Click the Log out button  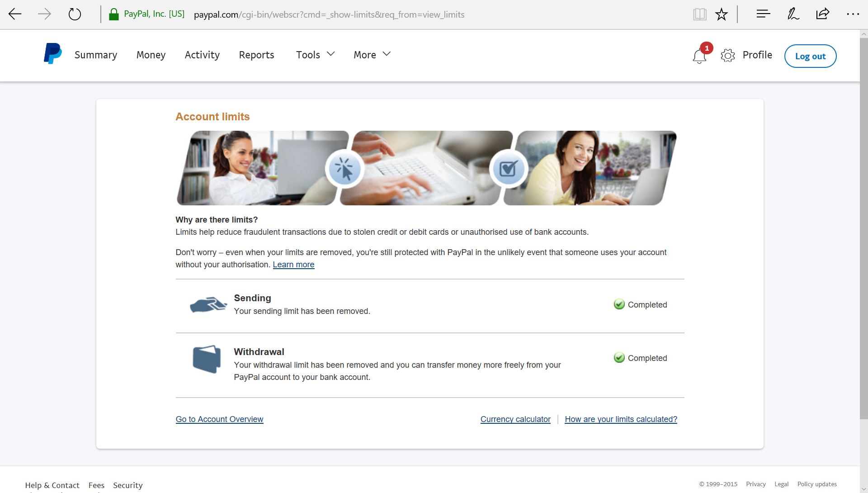(810, 56)
